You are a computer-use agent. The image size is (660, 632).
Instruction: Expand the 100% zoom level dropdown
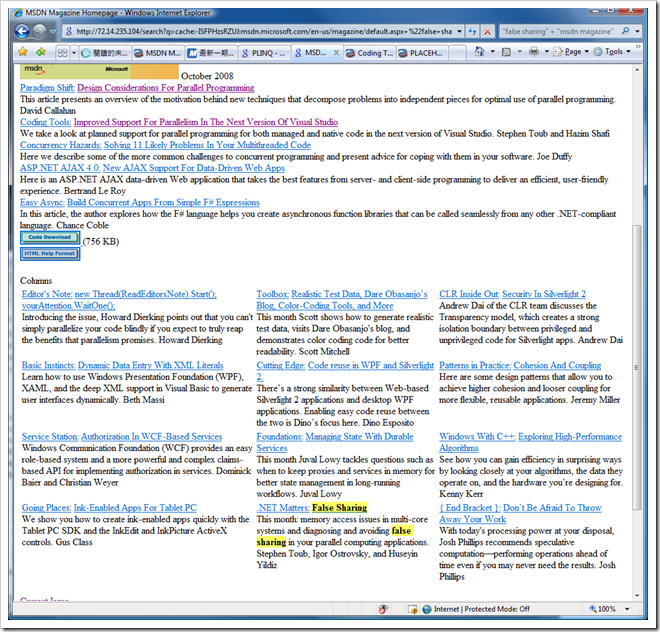pyautogui.click(x=628, y=609)
